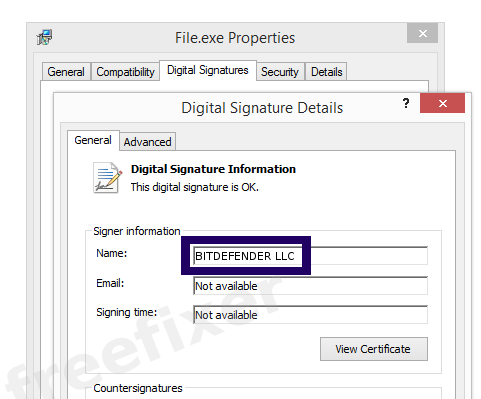Screen dimensions: 481x399
Task: Close the Digital Signature Details dialog
Action: (x=442, y=103)
